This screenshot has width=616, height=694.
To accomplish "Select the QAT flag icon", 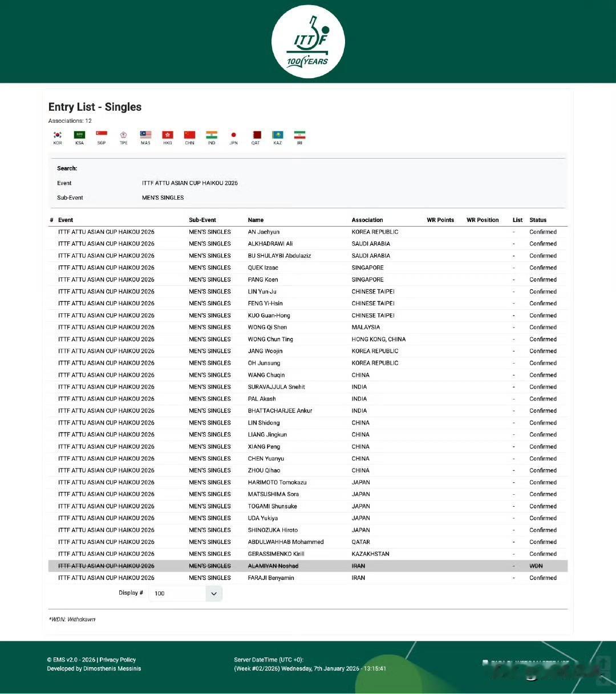I will 256,135.
